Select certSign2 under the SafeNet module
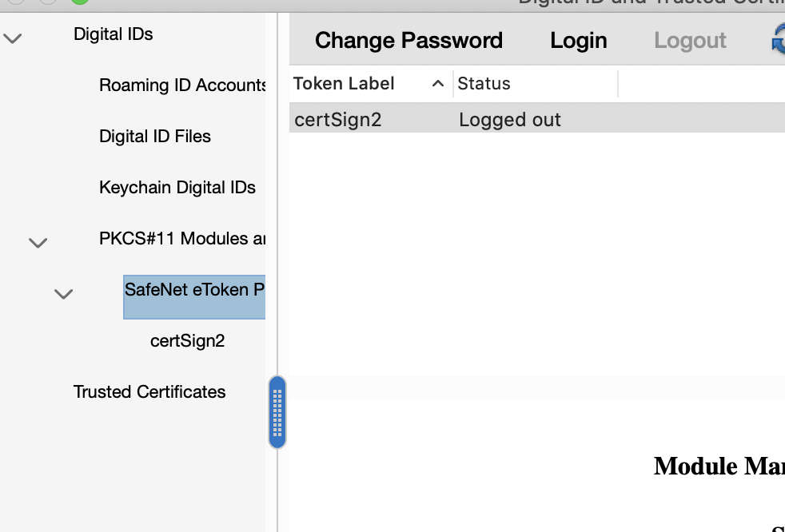 189,340
